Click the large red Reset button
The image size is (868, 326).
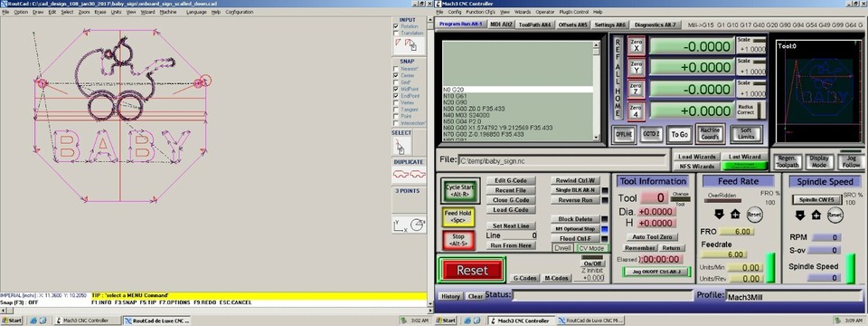pyautogui.click(x=472, y=270)
